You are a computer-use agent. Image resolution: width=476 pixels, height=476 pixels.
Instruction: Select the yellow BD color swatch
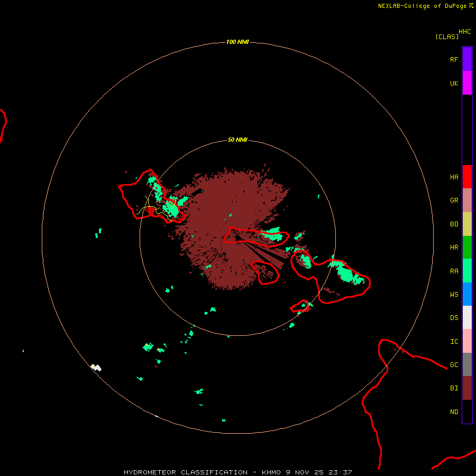click(x=467, y=224)
